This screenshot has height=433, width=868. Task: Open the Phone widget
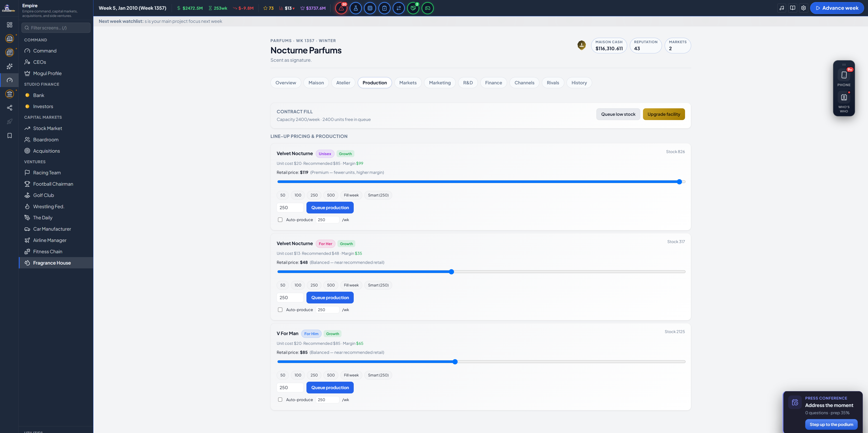(844, 78)
